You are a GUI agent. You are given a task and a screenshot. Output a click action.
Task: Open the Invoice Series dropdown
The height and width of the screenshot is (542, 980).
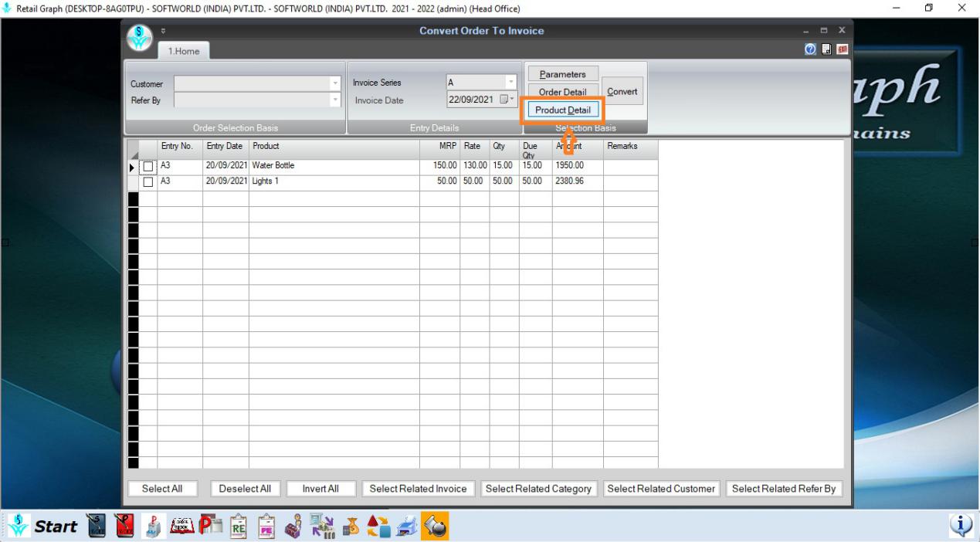pyautogui.click(x=510, y=83)
